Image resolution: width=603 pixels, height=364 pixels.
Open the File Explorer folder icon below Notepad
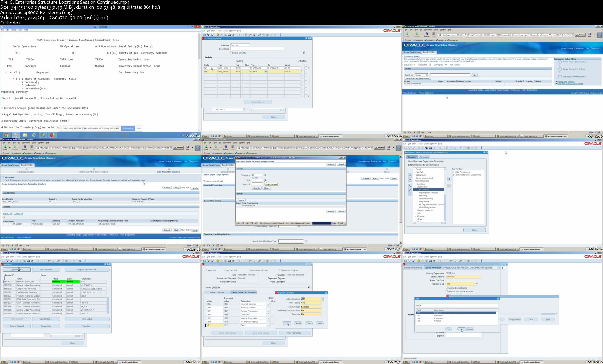[25, 135]
